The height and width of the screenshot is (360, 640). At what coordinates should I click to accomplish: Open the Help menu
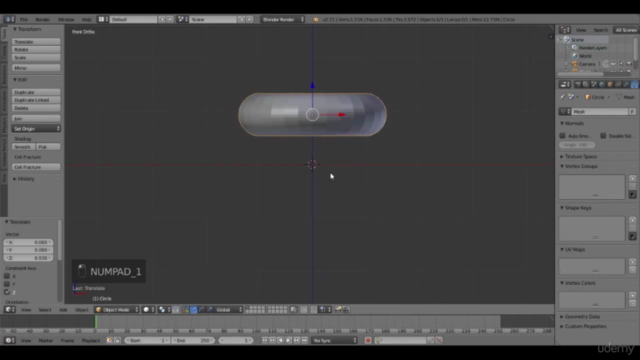(x=87, y=19)
